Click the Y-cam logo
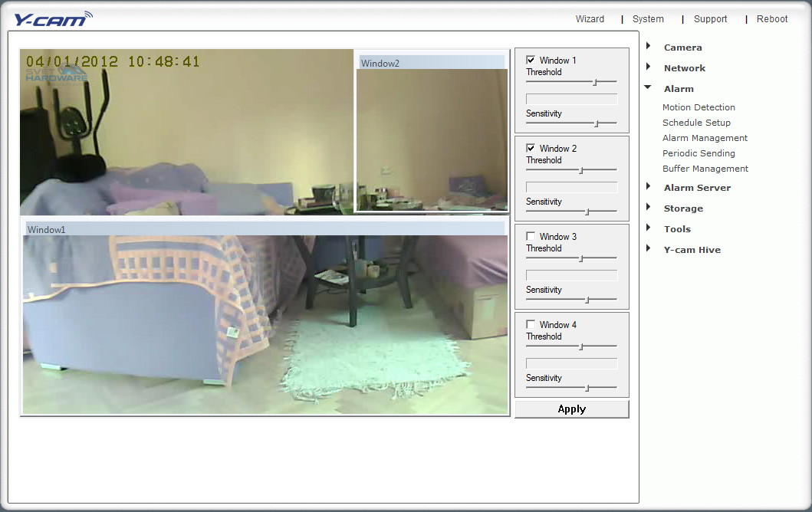The height and width of the screenshot is (512, 812). point(52,18)
